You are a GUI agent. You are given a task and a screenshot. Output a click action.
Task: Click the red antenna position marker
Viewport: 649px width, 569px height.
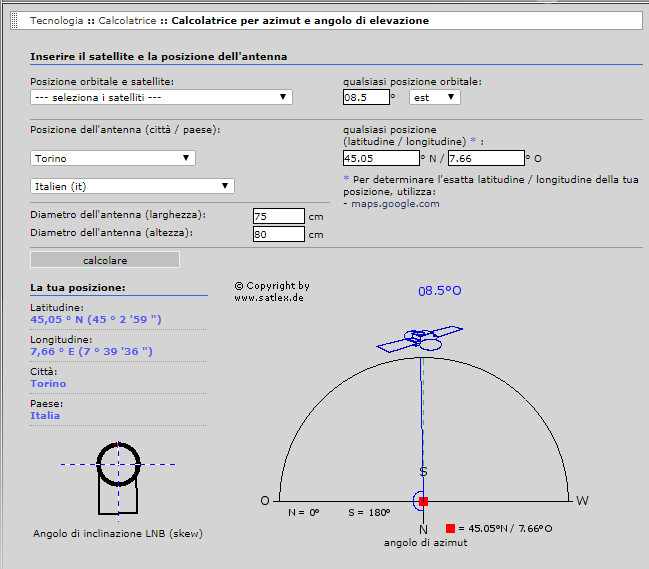[x=423, y=502]
